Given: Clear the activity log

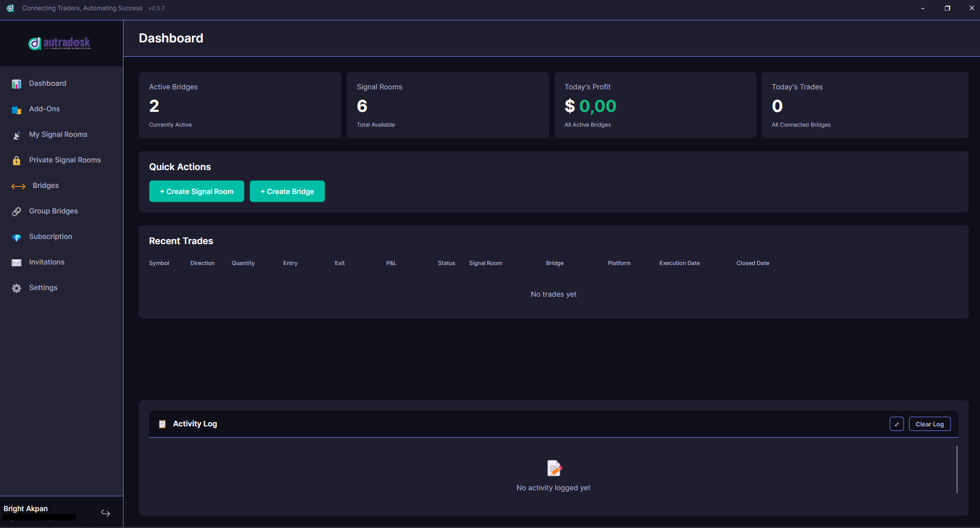Looking at the screenshot, I should coord(929,424).
